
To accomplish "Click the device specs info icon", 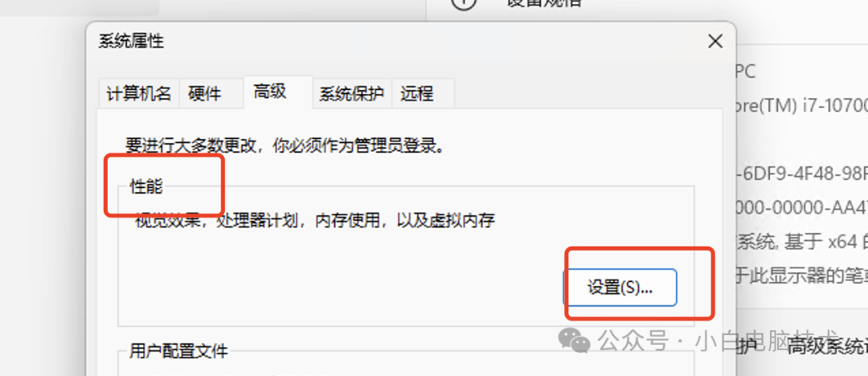I will (464, 2).
